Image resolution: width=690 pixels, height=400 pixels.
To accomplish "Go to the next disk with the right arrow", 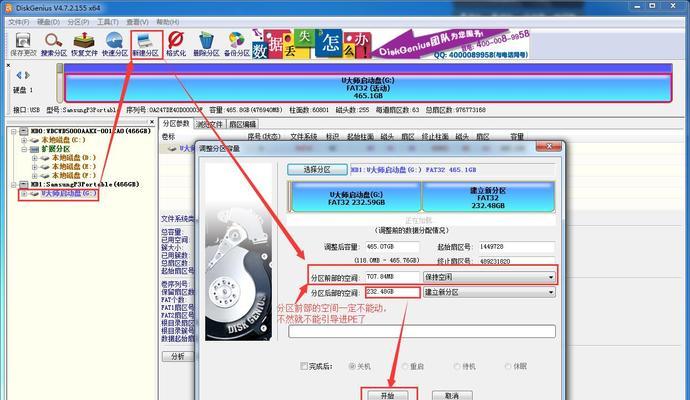I will pos(27,75).
